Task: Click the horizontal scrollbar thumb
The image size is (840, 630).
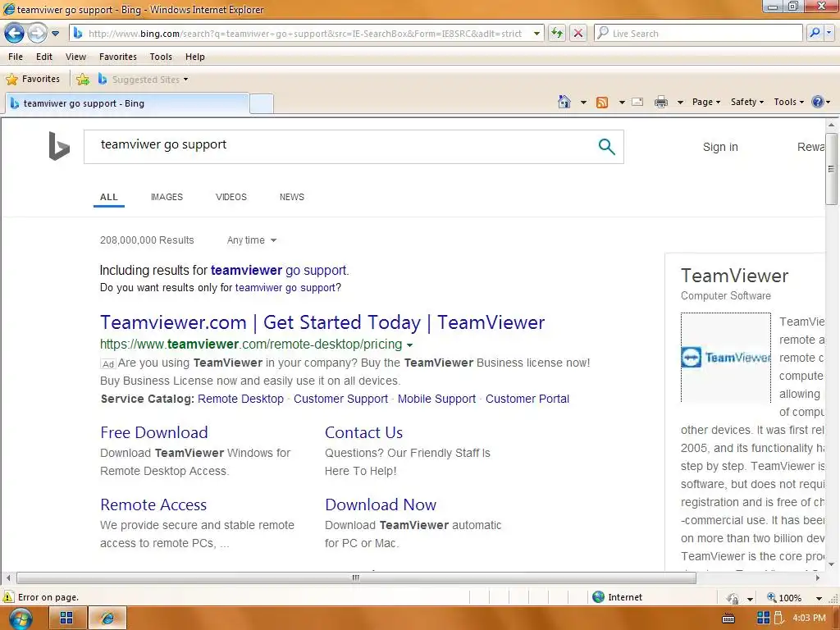Action: click(x=356, y=578)
